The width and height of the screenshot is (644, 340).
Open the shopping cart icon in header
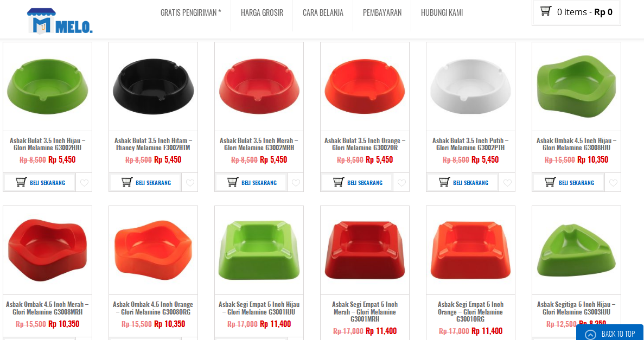[x=545, y=11]
